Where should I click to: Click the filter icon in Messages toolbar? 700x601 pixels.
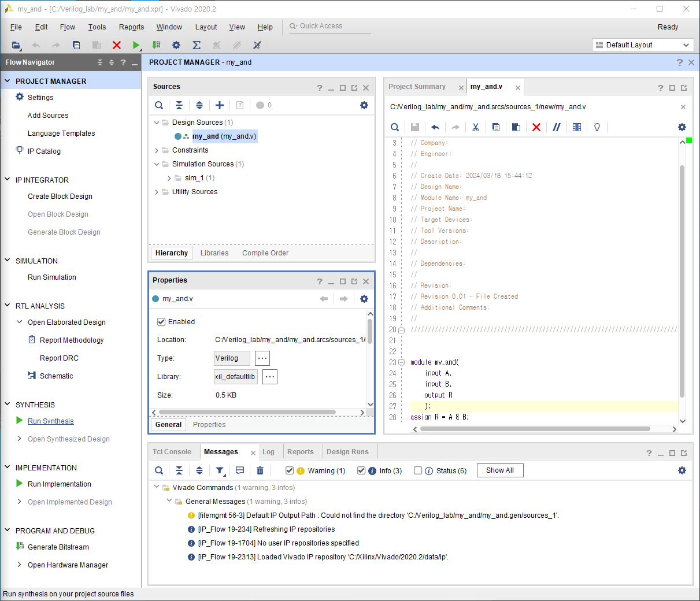[220, 471]
